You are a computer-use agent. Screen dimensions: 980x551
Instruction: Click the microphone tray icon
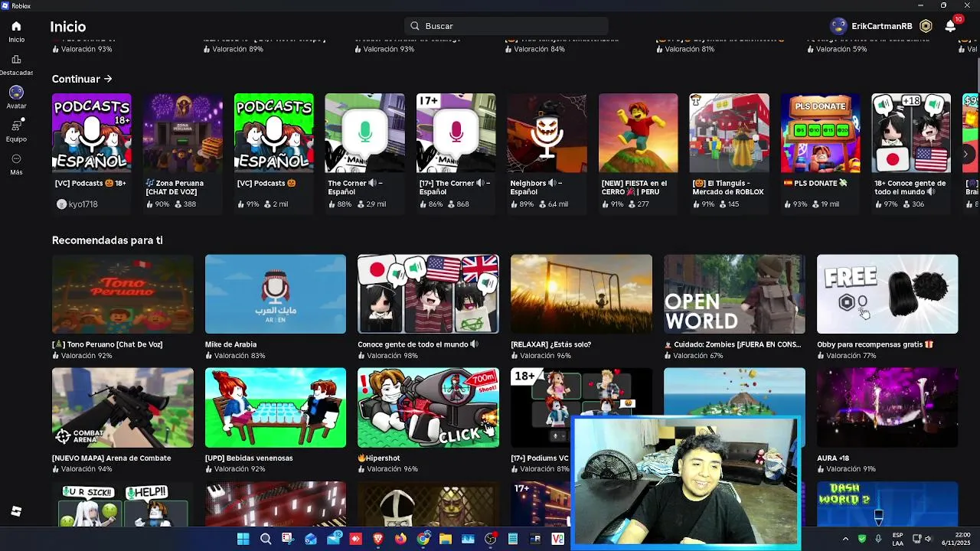click(879, 539)
